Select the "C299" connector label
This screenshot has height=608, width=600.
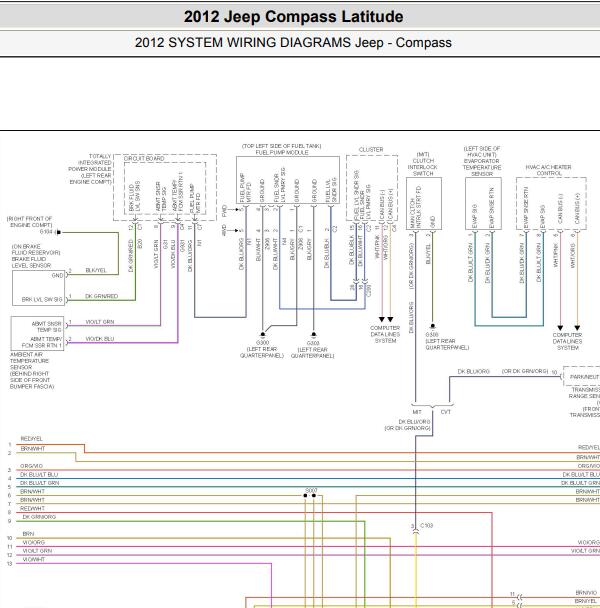369,291
